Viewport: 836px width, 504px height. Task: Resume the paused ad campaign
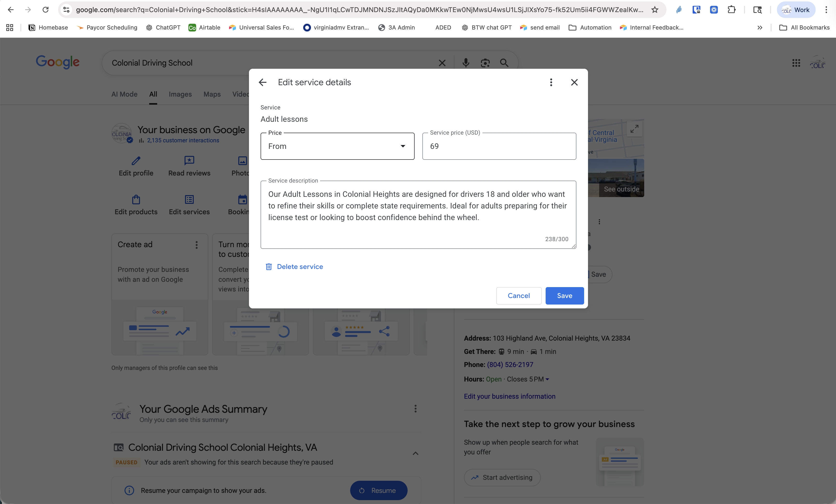[x=379, y=490]
